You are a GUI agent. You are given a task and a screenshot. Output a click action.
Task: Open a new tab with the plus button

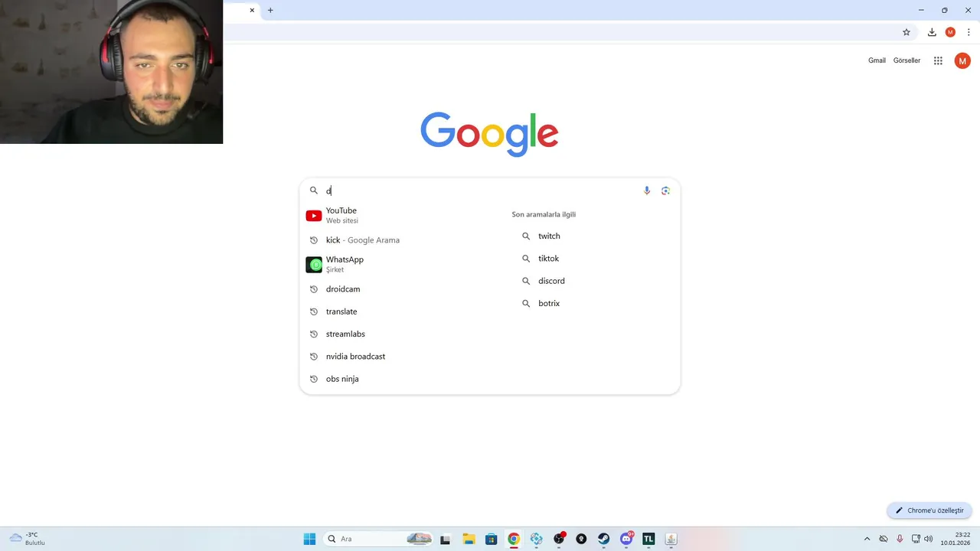click(x=270, y=10)
